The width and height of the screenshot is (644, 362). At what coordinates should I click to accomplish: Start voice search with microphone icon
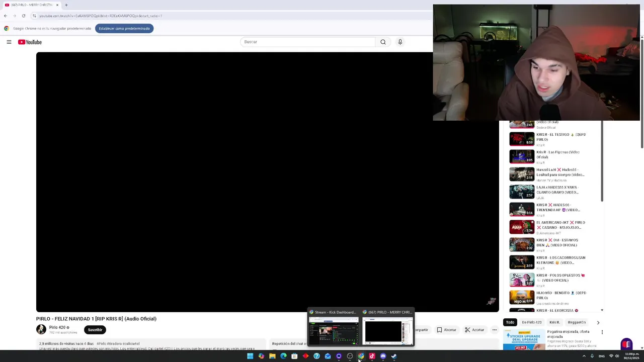(x=400, y=42)
